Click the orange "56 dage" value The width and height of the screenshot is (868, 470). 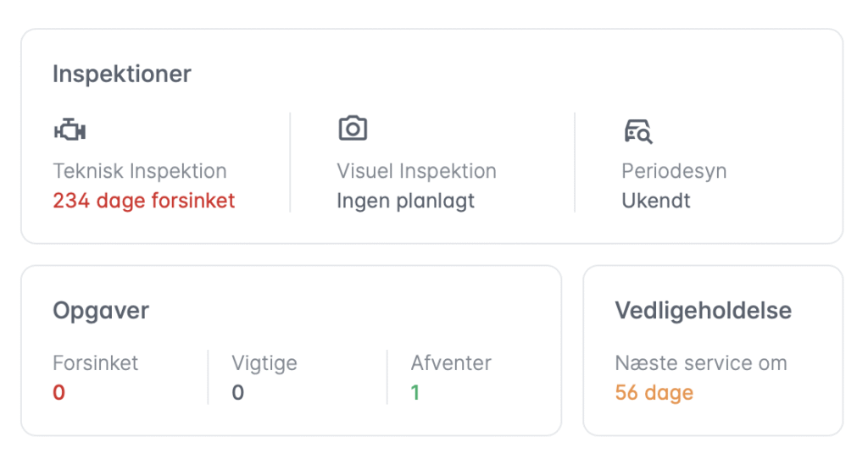click(654, 393)
